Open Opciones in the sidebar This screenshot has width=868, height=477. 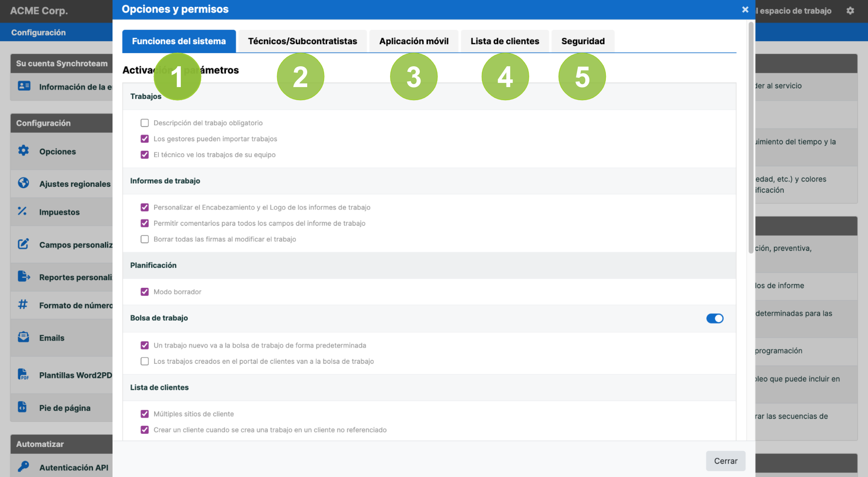coord(57,151)
